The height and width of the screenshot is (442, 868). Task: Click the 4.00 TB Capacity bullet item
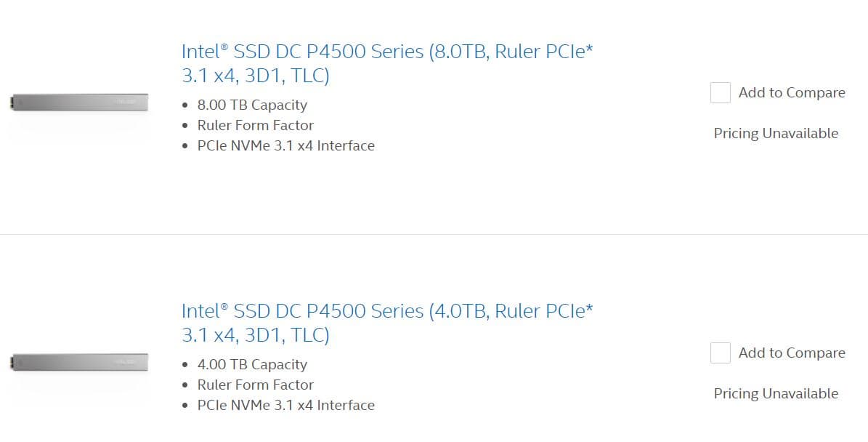tap(252, 364)
